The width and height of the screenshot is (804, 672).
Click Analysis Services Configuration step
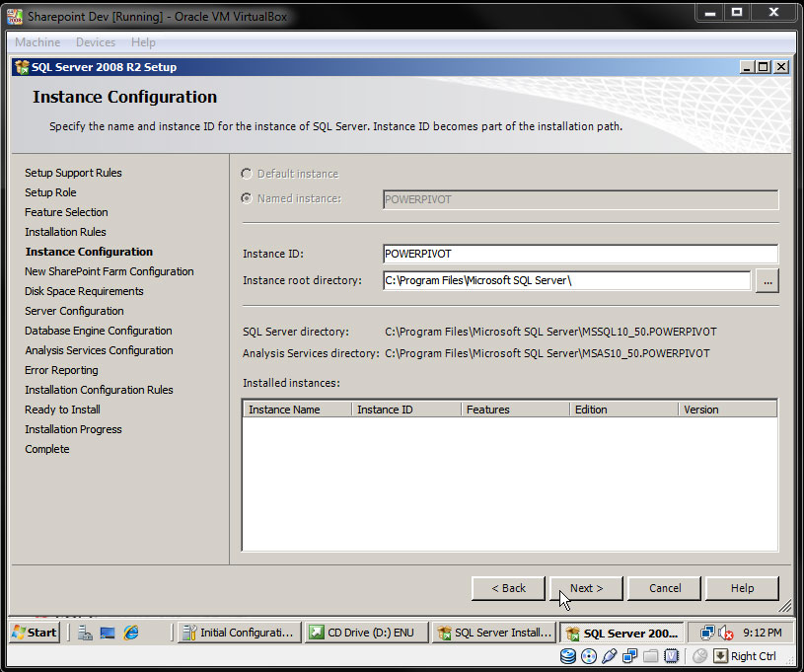pos(99,350)
